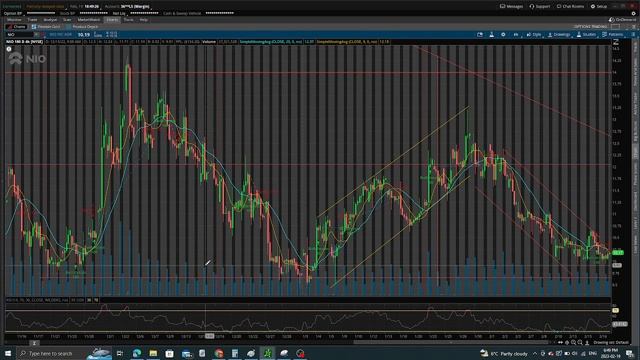Click the flask icon in chart toolbar
The image size is (640, 360).
pos(491,35)
